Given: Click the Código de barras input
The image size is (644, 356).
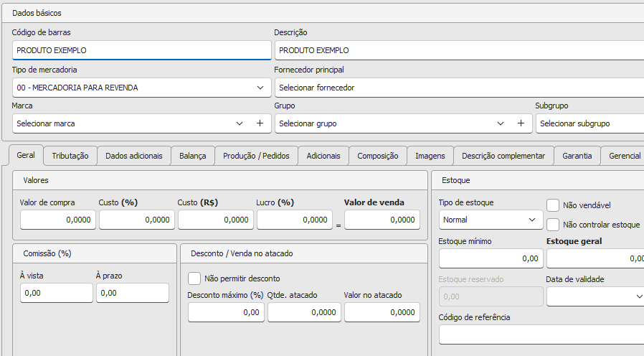Looking at the screenshot, I should point(142,50).
